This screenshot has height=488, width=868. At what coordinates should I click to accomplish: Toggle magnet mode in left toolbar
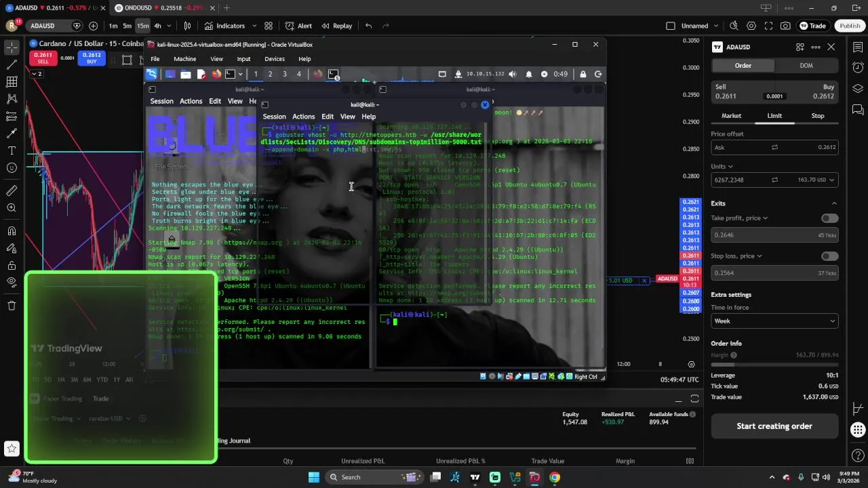(12, 231)
